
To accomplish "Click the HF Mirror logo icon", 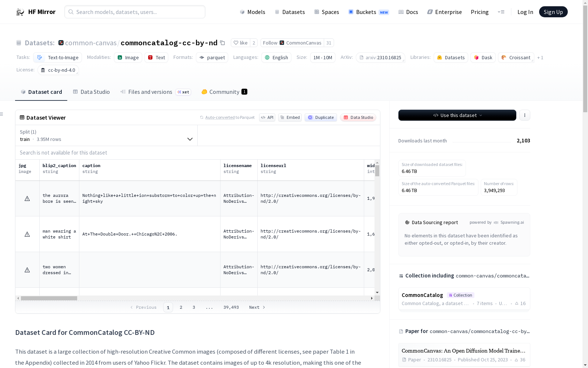I will click(20, 12).
